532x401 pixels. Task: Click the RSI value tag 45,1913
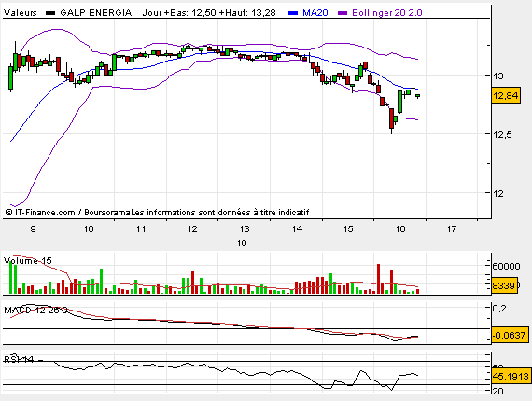[x=511, y=376]
